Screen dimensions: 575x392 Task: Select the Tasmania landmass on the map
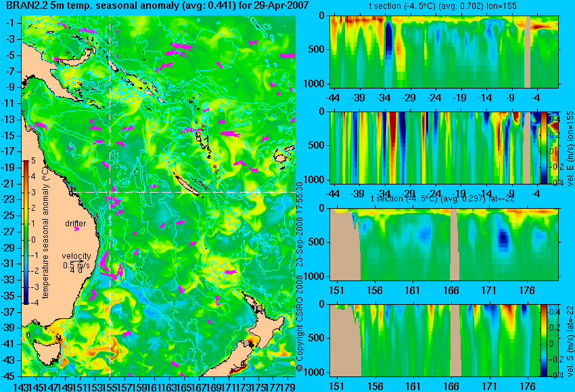(47, 352)
